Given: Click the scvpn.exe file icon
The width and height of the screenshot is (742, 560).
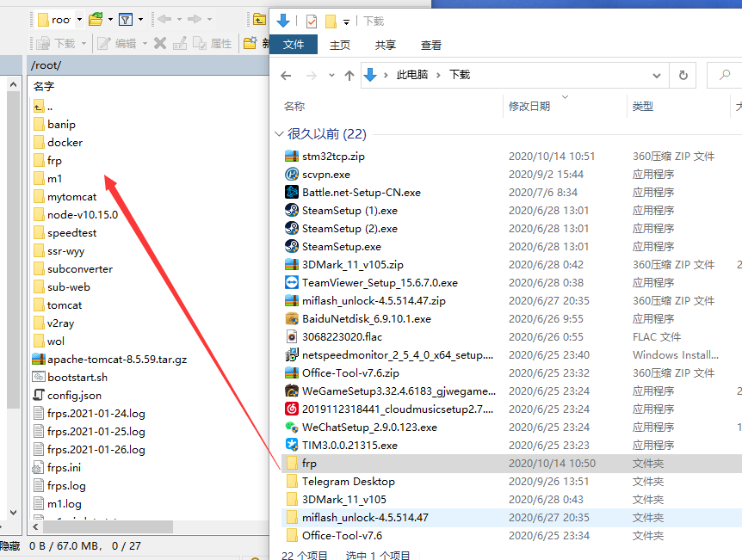Looking at the screenshot, I should 292,174.
